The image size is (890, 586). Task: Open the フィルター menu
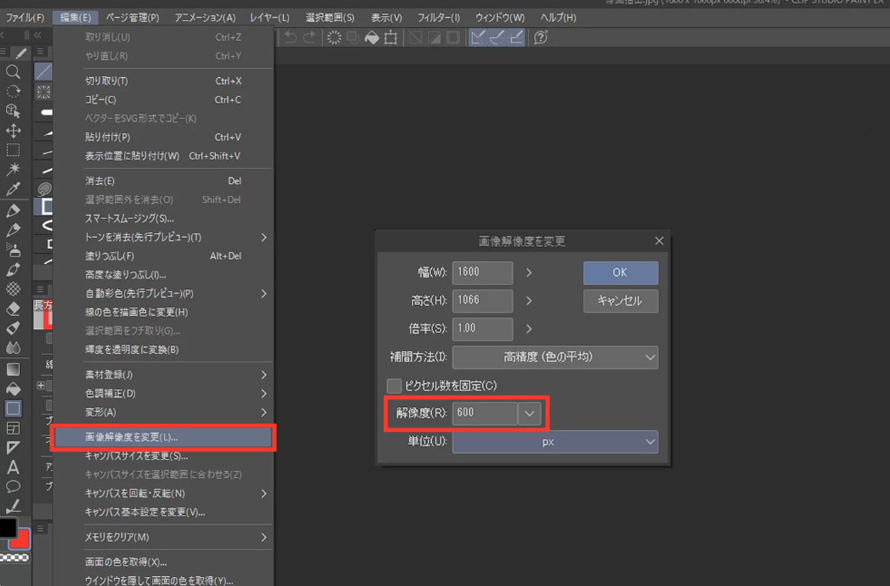(435, 18)
